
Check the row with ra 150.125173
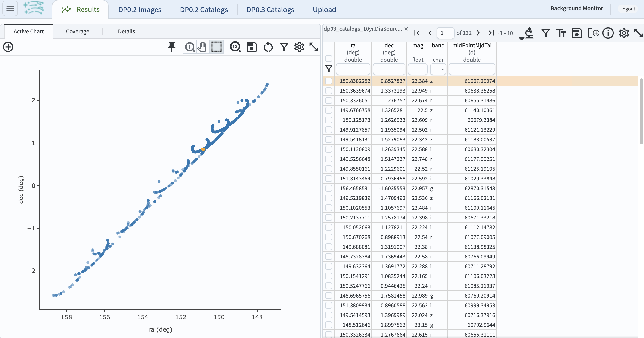[x=329, y=120]
